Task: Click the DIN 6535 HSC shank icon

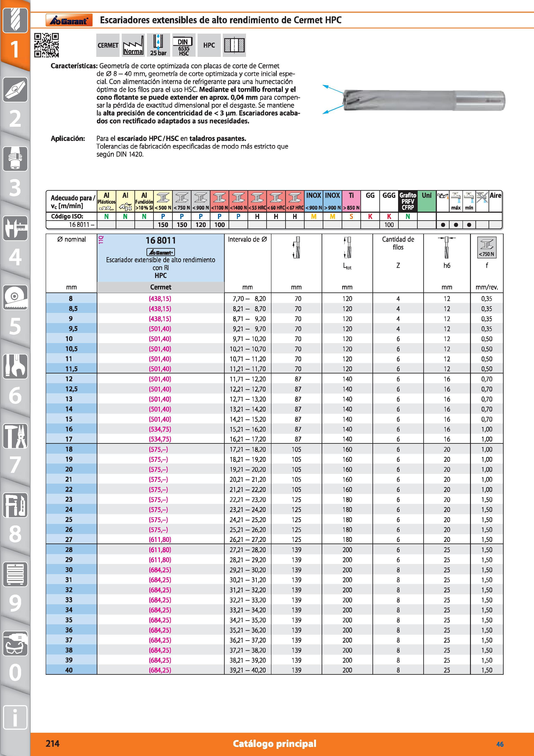Action: pos(184,45)
